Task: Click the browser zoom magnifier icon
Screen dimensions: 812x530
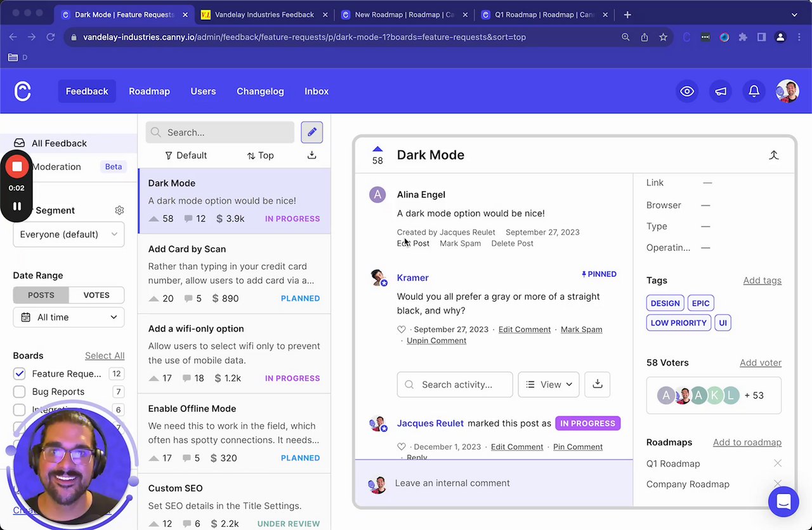Action: (625, 37)
